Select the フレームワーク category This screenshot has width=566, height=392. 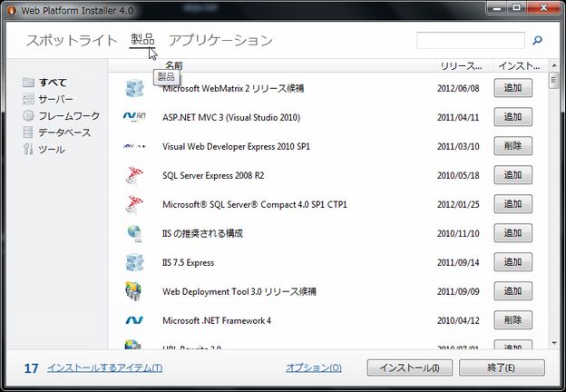tap(69, 116)
